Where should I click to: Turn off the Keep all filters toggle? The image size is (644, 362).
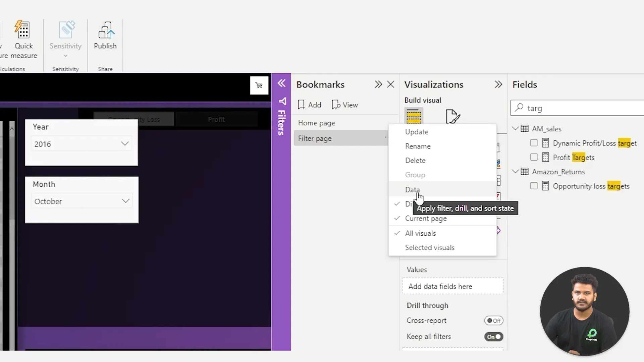[x=493, y=337]
